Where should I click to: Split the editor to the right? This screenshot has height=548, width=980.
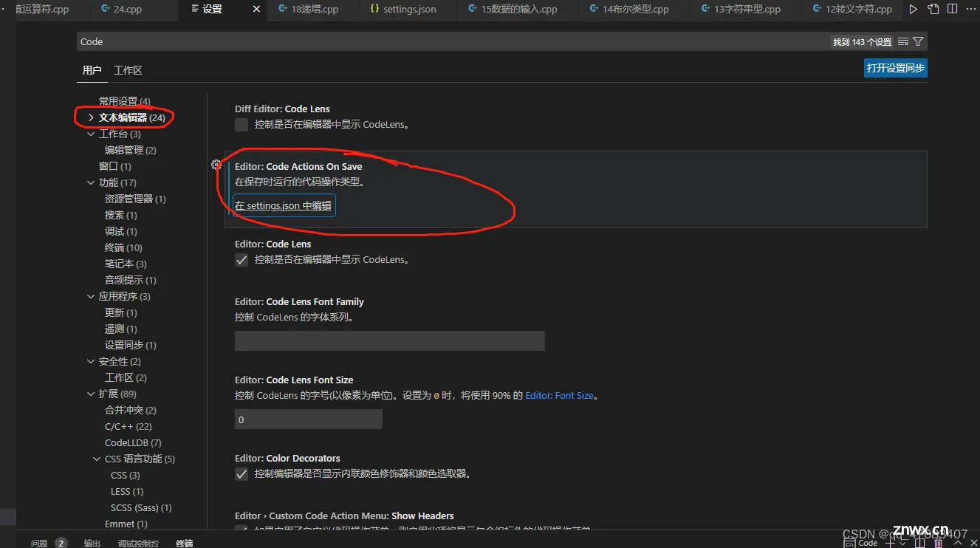point(953,10)
